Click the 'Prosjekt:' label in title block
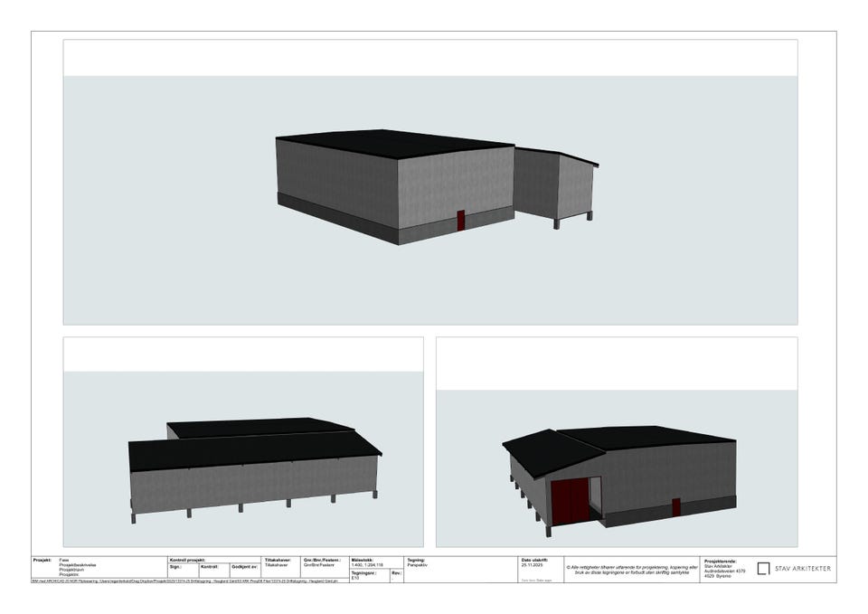868x614 pixels. pyautogui.click(x=42, y=561)
